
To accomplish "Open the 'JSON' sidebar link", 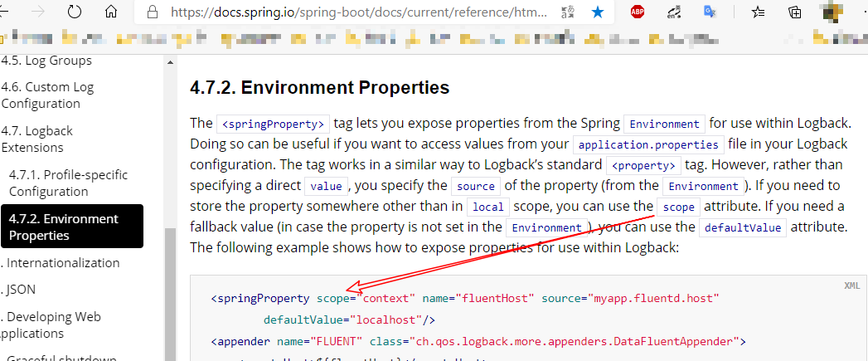I will pyautogui.click(x=20, y=290).
